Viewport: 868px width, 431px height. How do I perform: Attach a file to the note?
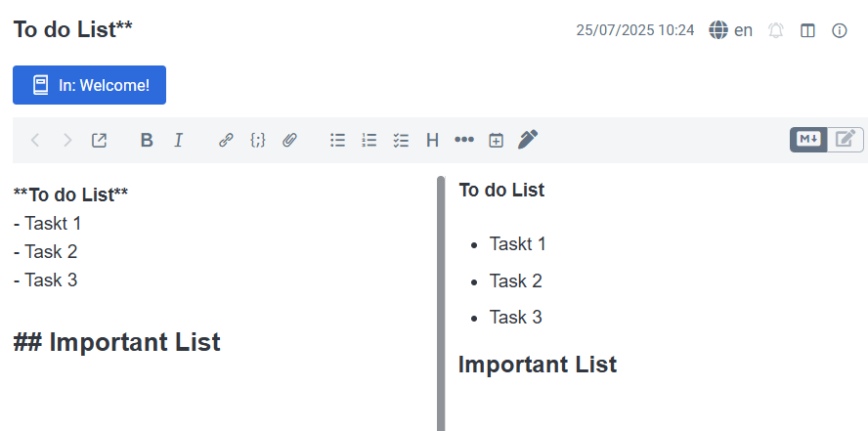point(289,140)
